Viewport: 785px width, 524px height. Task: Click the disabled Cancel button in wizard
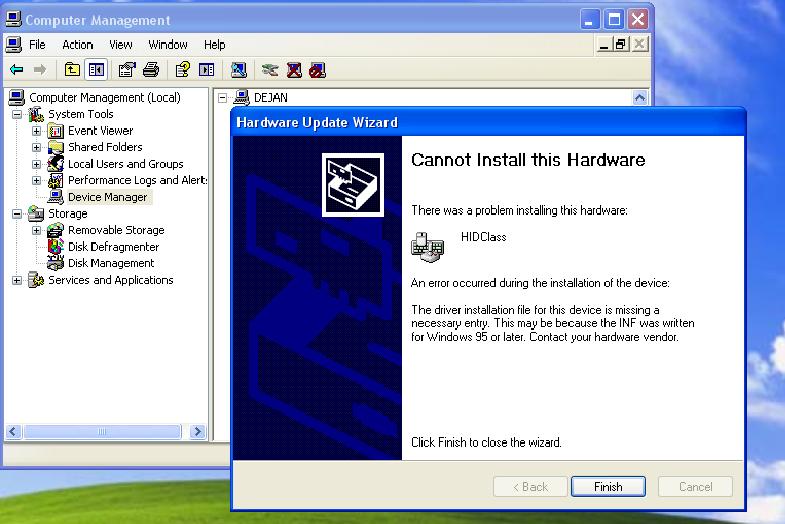pos(695,486)
